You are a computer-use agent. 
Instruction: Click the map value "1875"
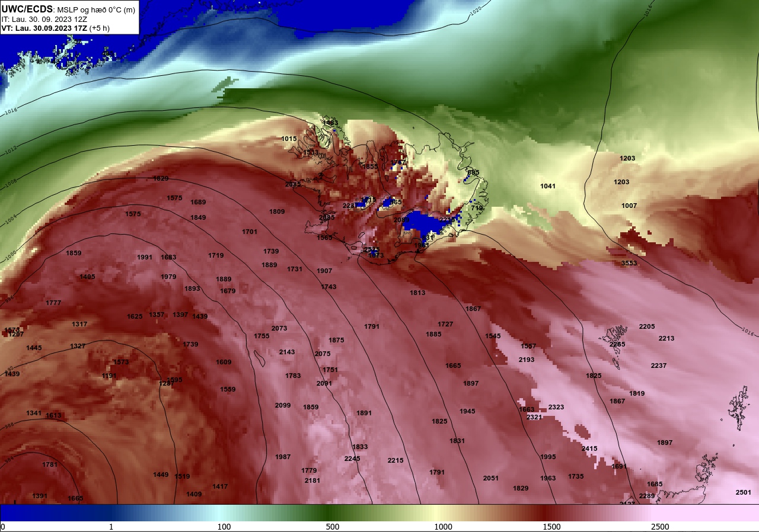pos(336,340)
